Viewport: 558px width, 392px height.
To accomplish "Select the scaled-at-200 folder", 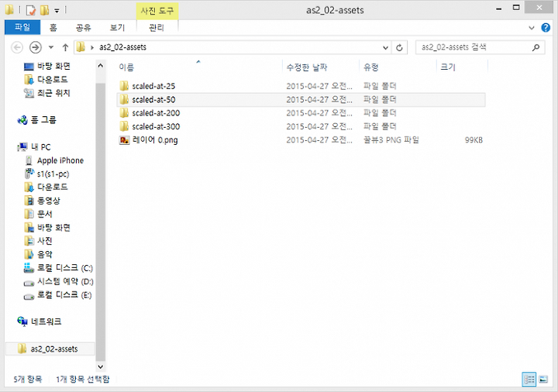I will [301, 113].
